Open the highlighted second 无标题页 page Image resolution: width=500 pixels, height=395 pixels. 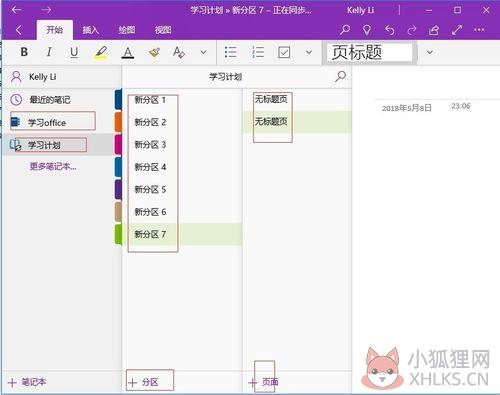297,122
